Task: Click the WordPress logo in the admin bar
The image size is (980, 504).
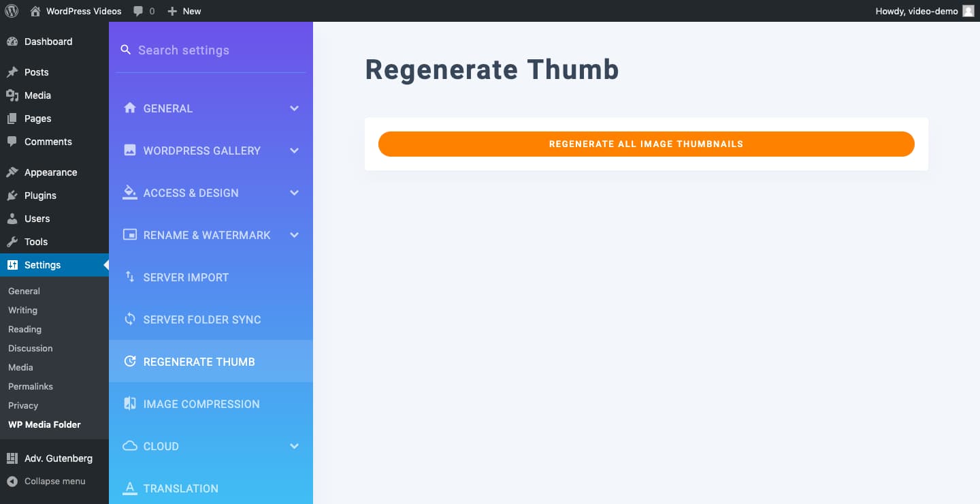Action: click(11, 10)
